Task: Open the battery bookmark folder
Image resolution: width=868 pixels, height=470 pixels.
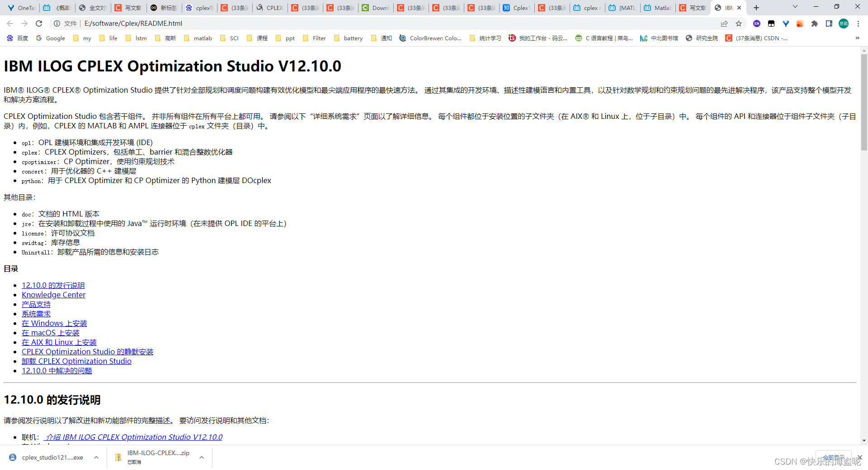Action: (348, 38)
